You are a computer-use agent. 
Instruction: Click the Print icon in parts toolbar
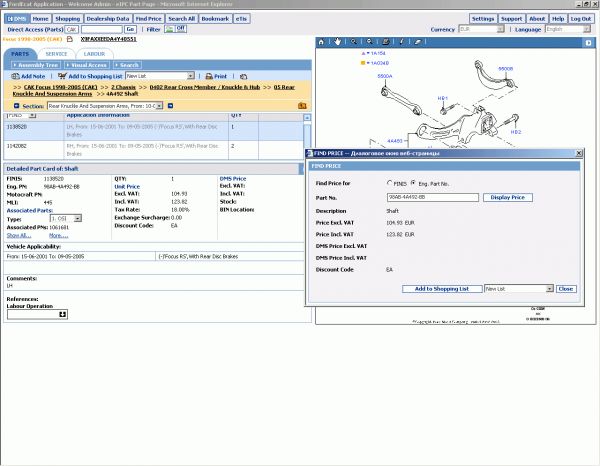point(208,76)
